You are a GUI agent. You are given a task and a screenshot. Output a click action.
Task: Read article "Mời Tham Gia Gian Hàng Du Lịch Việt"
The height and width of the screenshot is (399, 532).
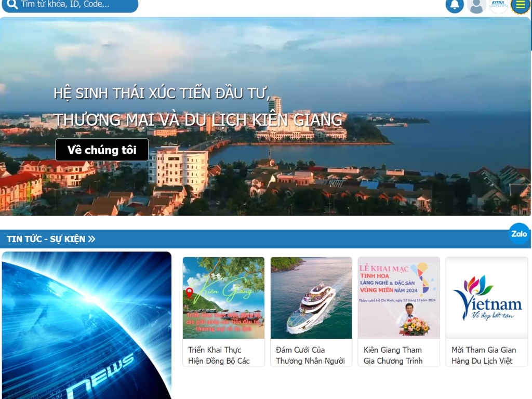pyautogui.click(x=484, y=355)
